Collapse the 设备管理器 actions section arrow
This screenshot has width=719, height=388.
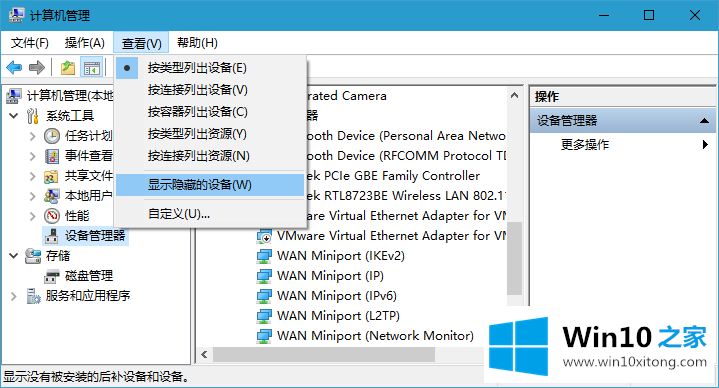pos(704,121)
